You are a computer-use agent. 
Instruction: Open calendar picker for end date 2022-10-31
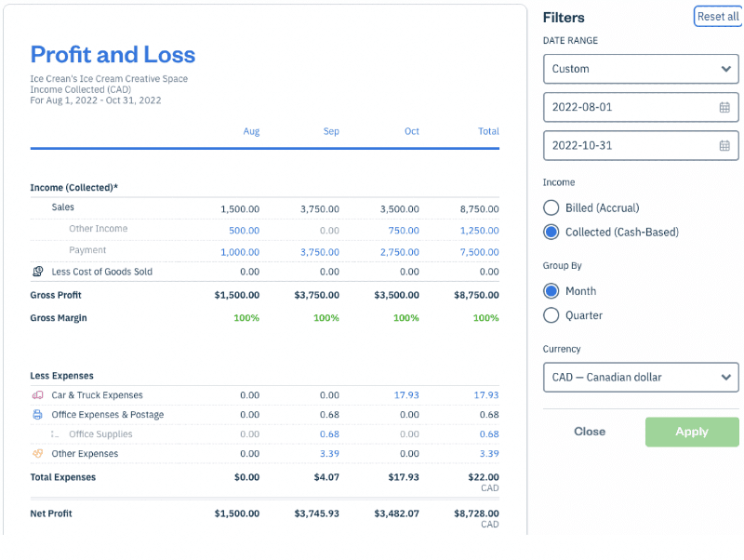tap(724, 145)
